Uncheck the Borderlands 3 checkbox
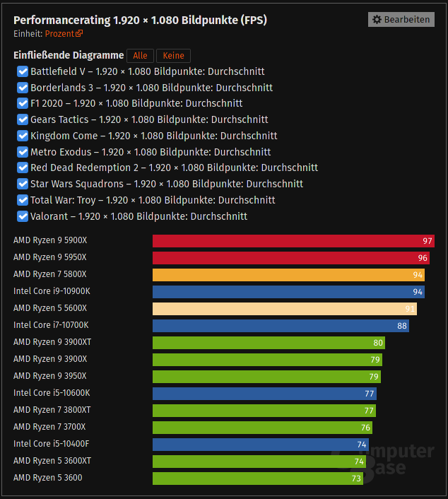Image resolution: width=448 pixels, height=499 pixels. [23, 88]
